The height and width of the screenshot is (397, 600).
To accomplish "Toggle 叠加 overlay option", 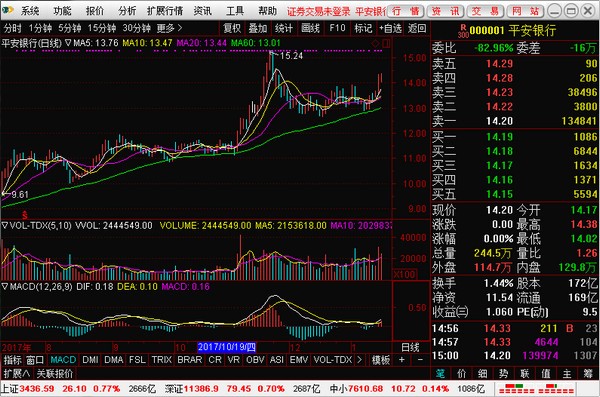I will pyautogui.click(x=258, y=28).
